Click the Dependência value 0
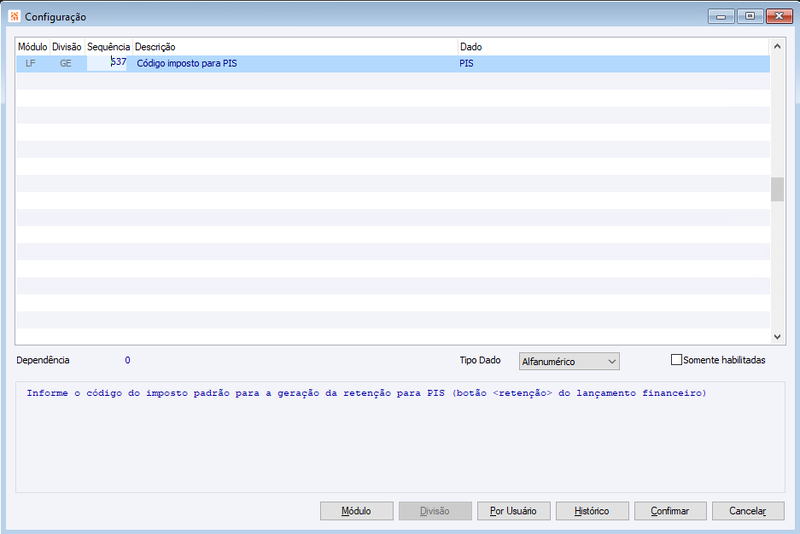The width and height of the screenshot is (800, 534). (x=128, y=360)
